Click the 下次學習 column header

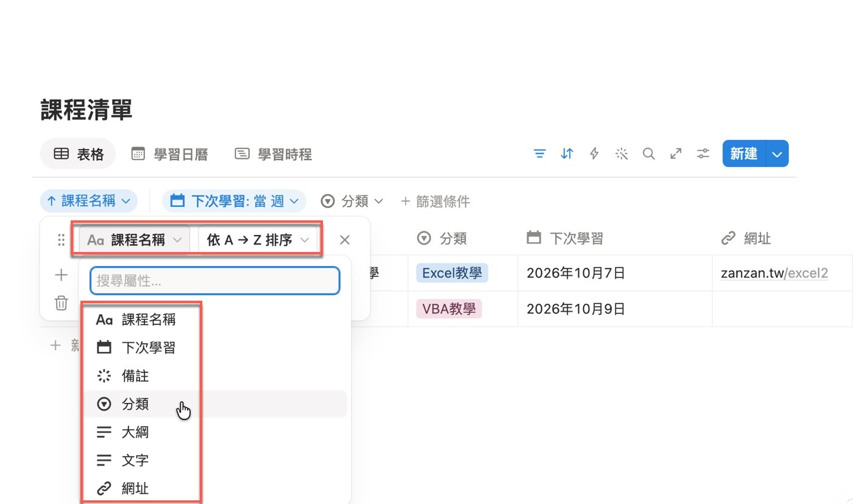(x=565, y=238)
